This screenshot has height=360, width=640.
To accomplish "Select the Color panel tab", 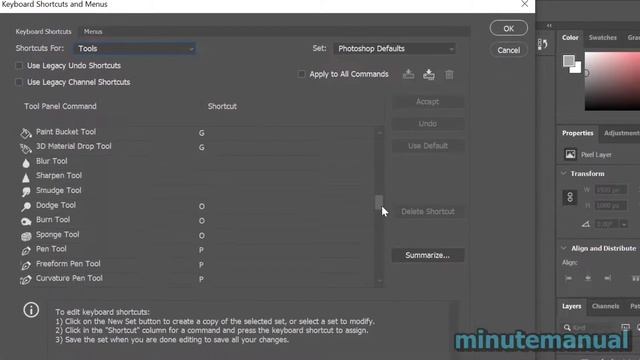I will tap(570, 38).
